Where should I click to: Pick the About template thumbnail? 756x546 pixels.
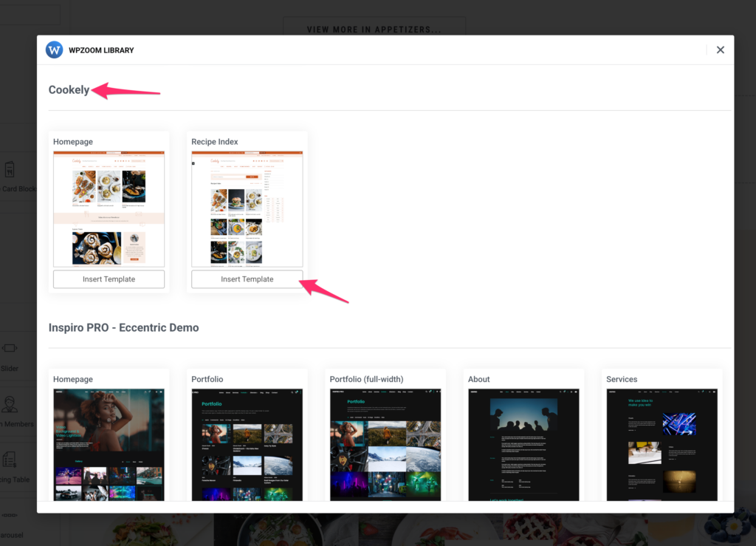point(524,445)
